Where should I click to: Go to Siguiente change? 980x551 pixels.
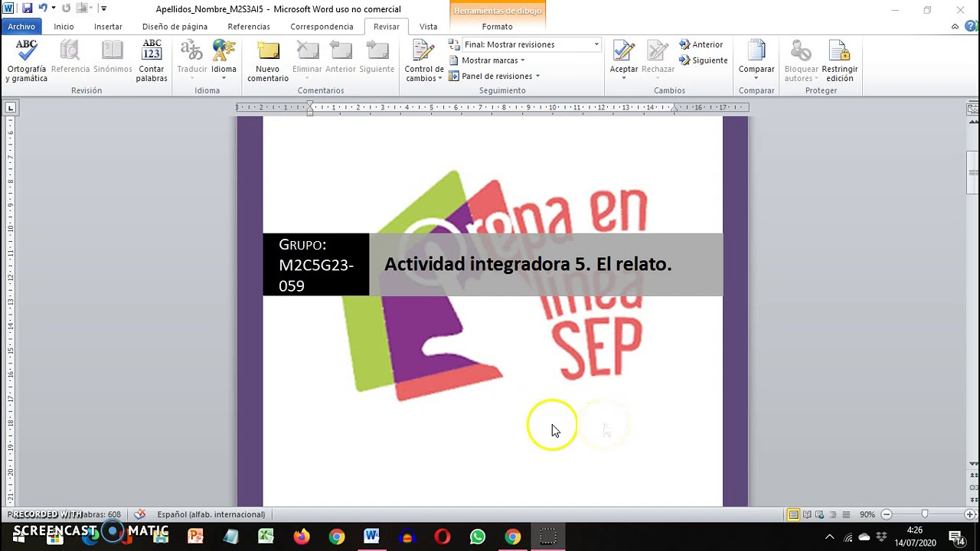pyautogui.click(x=704, y=60)
